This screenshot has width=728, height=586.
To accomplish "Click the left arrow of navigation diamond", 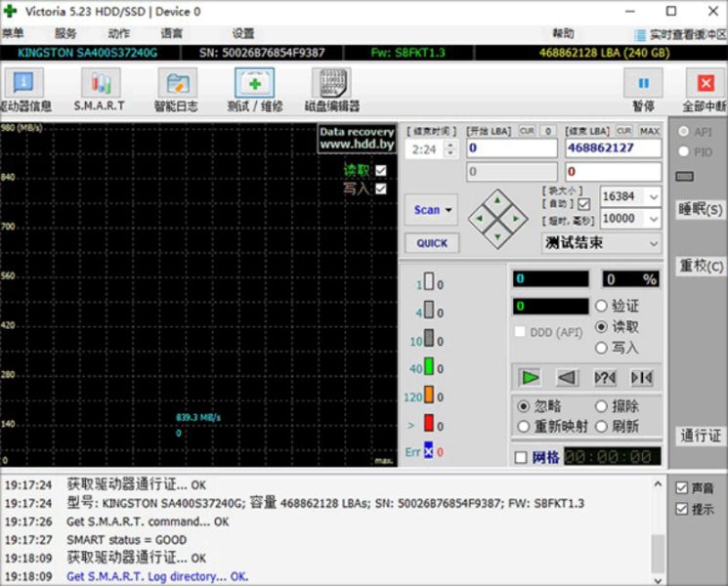I will coord(479,218).
